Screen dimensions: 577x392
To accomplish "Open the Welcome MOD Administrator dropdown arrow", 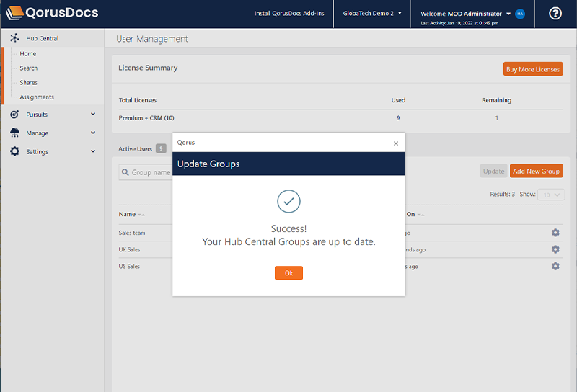I will coord(508,14).
